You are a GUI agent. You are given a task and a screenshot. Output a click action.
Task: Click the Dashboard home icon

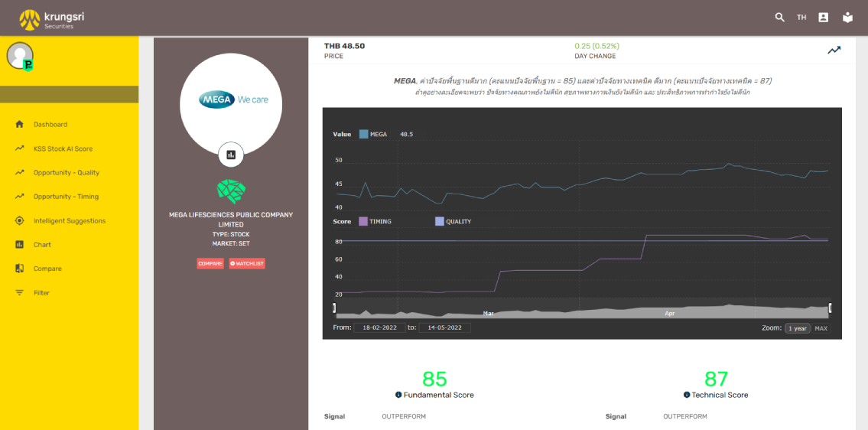click(x=19, y=125)
